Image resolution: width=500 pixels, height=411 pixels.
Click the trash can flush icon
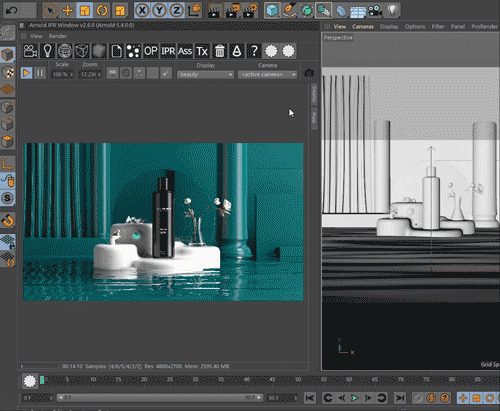pyautogui.click(x=219, y=51)
